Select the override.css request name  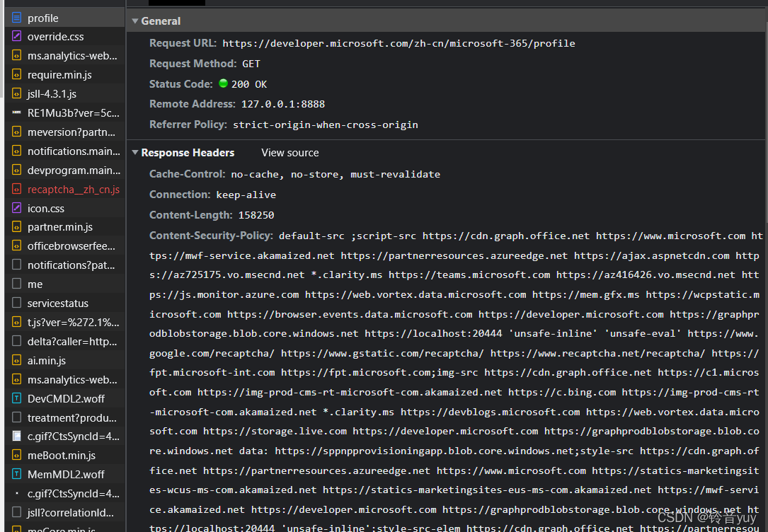pos(55,36)
